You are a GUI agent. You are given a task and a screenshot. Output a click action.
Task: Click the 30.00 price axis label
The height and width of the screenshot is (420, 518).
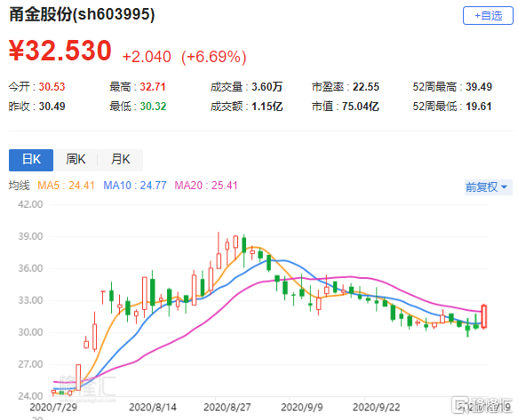[30, 332]
